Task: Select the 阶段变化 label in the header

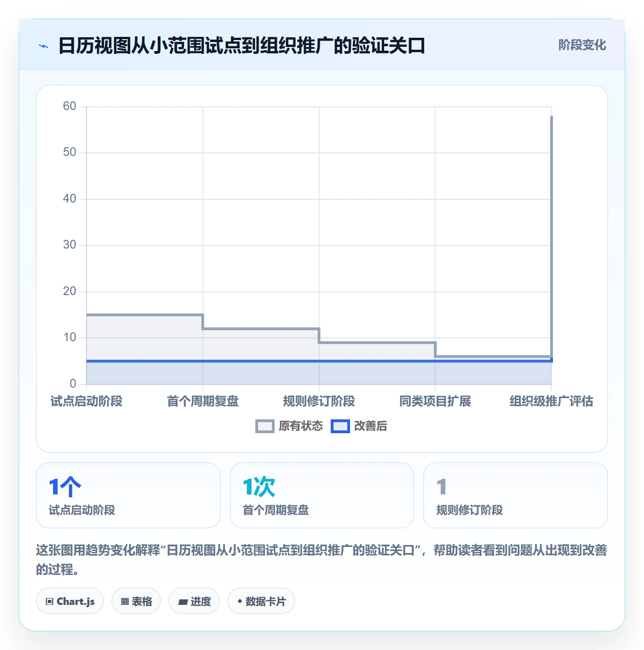Action: coord(582,45)
